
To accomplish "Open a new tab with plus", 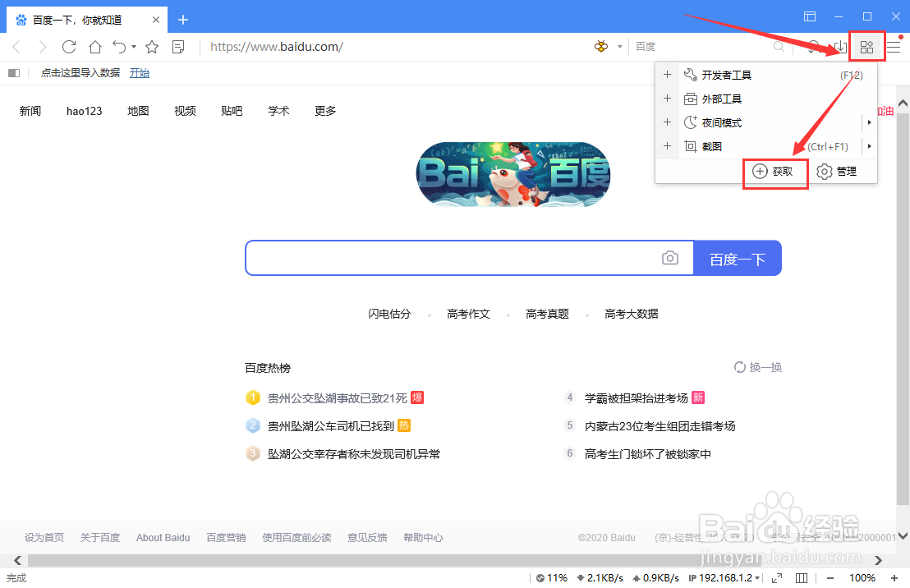I will point(183,20).
